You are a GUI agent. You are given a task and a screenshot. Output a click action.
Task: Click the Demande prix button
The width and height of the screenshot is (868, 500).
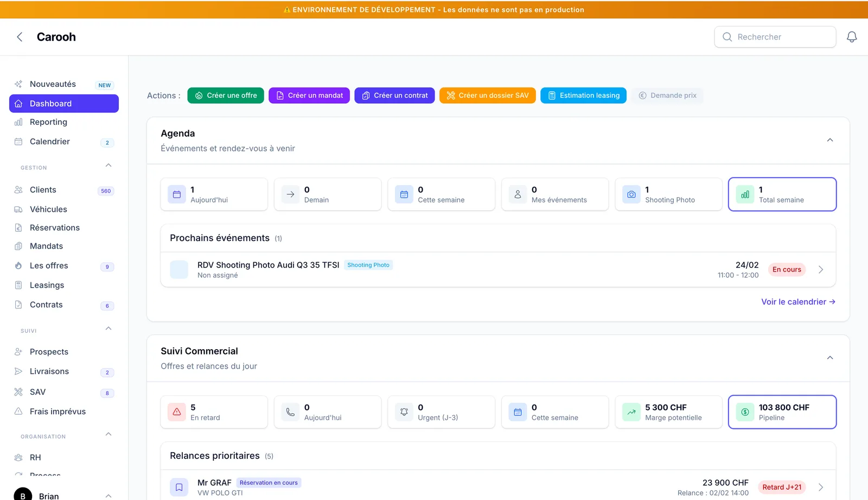click(667, 96)
